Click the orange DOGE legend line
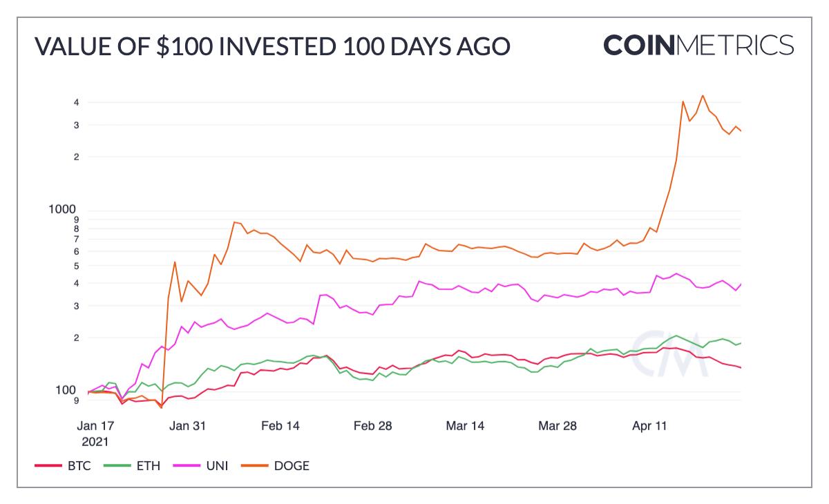Screen dimensions: 829x504 tap(254, 466)
